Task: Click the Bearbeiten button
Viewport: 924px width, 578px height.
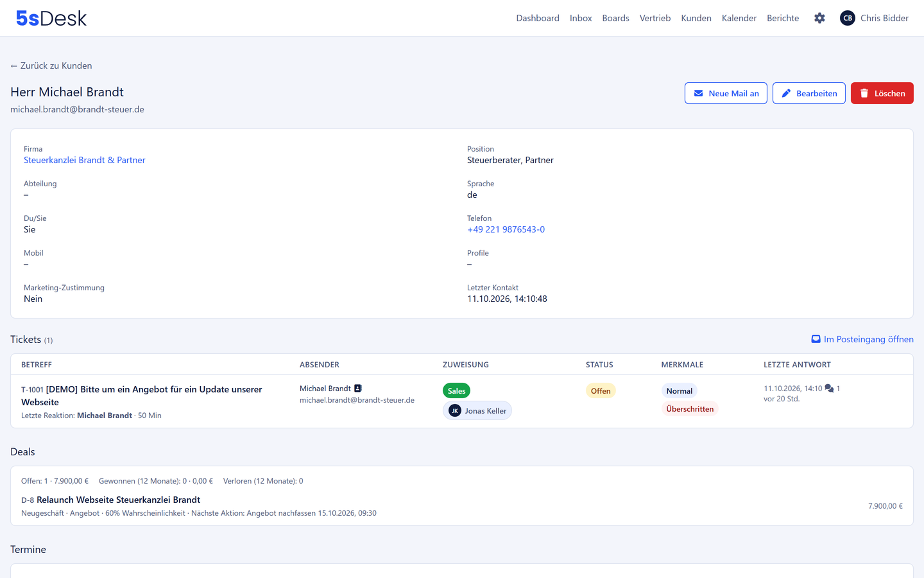Action: (809, 93)
